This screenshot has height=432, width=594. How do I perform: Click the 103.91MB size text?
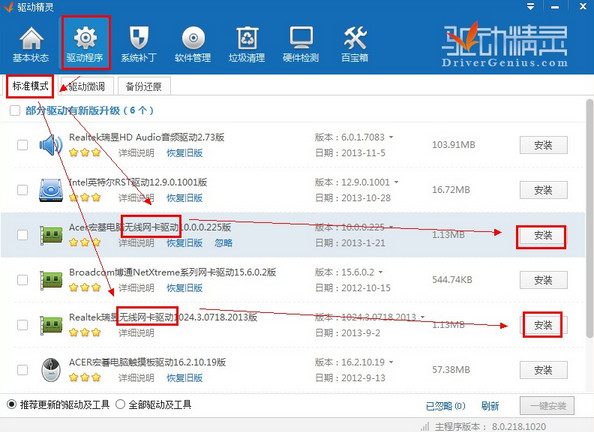coord(453,144)
